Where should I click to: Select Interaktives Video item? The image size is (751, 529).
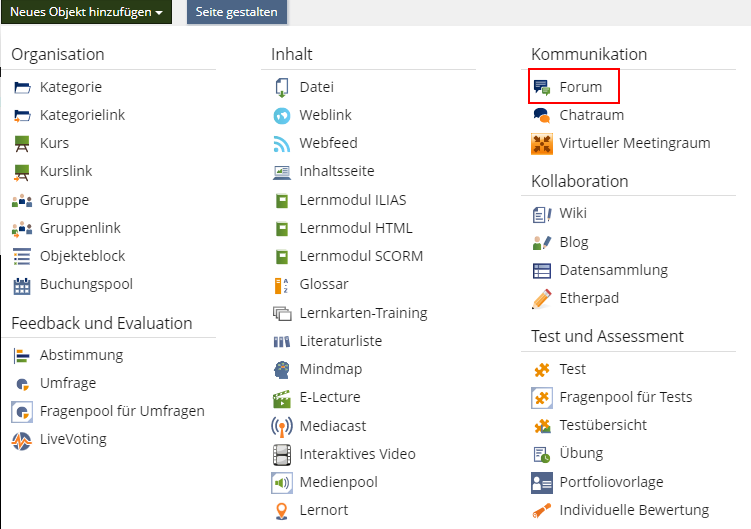pyautogui.click(x=357, y=454)
